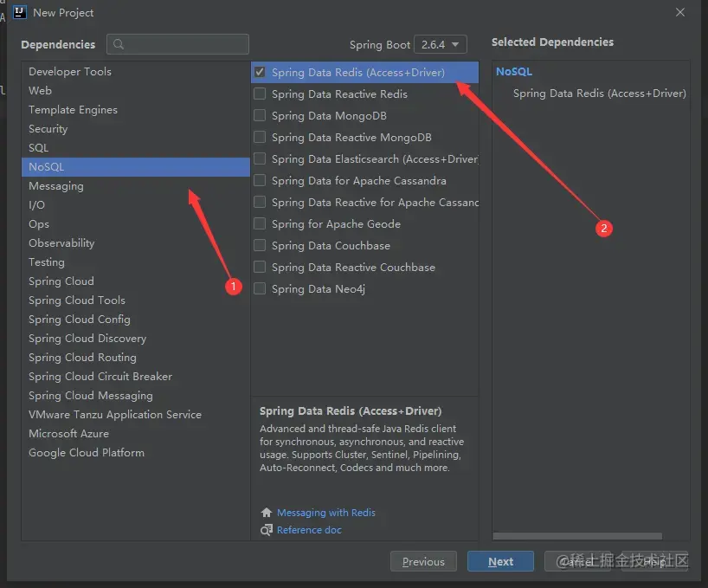
Task: Select Spring Cloud Tools category
Action: 136,300
